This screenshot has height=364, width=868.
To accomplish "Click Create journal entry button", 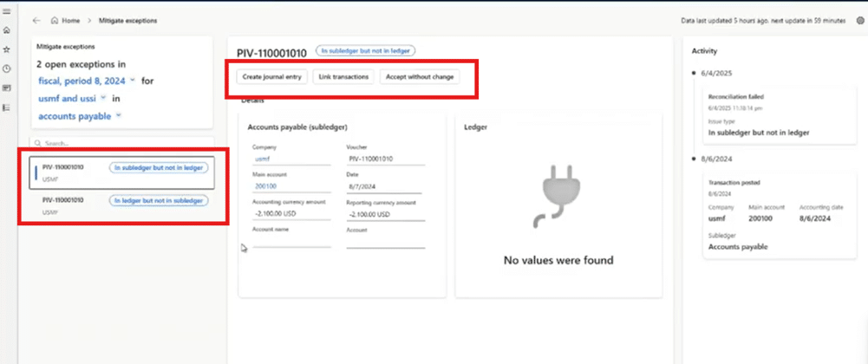I will 271,77.
